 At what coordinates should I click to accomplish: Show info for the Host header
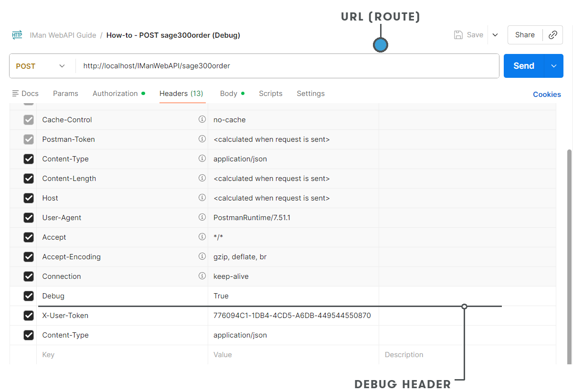click(x=202, y=198)
